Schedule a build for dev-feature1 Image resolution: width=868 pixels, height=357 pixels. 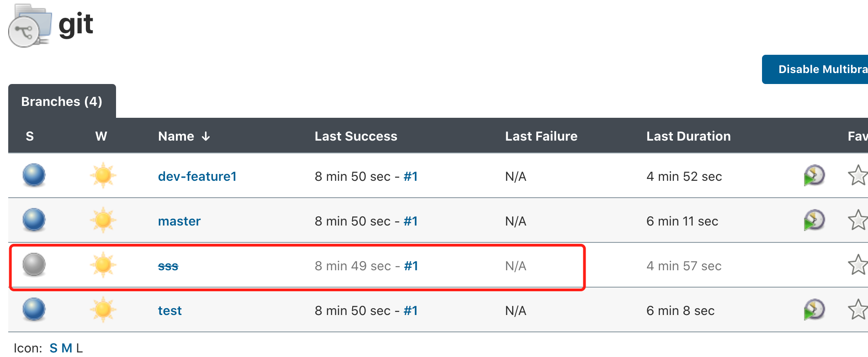(x=815, y=176)
